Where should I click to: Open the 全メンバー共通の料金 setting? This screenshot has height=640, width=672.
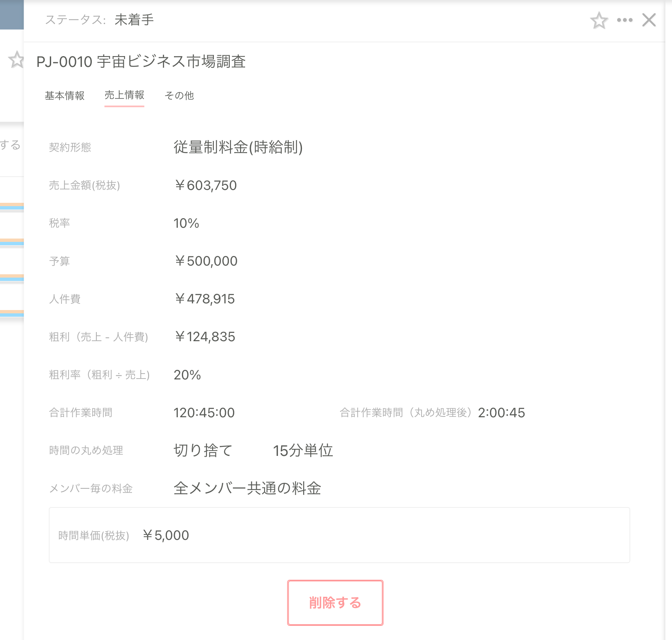point(248,489)
